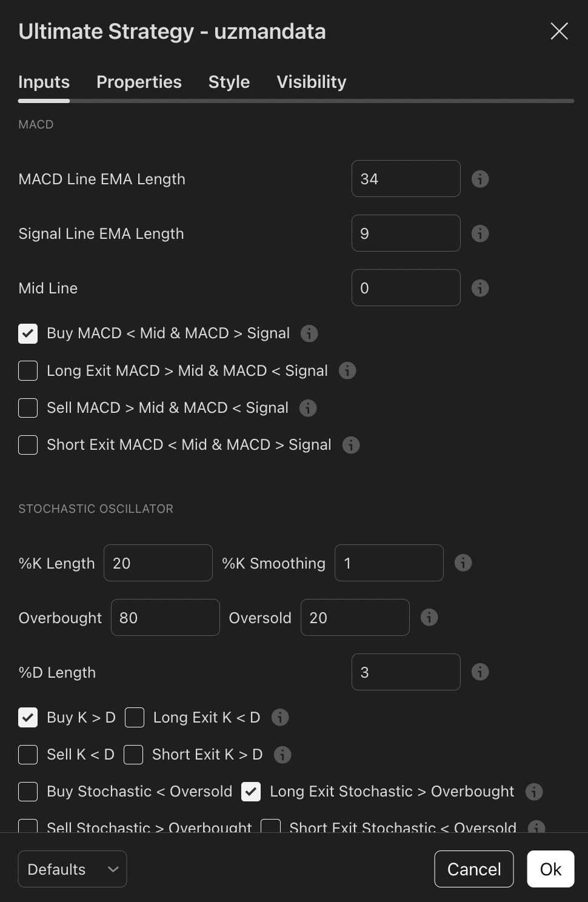Check Buy Stochastic < Oversold option
The image size is (588, 902).
click(x=28, y=792)
